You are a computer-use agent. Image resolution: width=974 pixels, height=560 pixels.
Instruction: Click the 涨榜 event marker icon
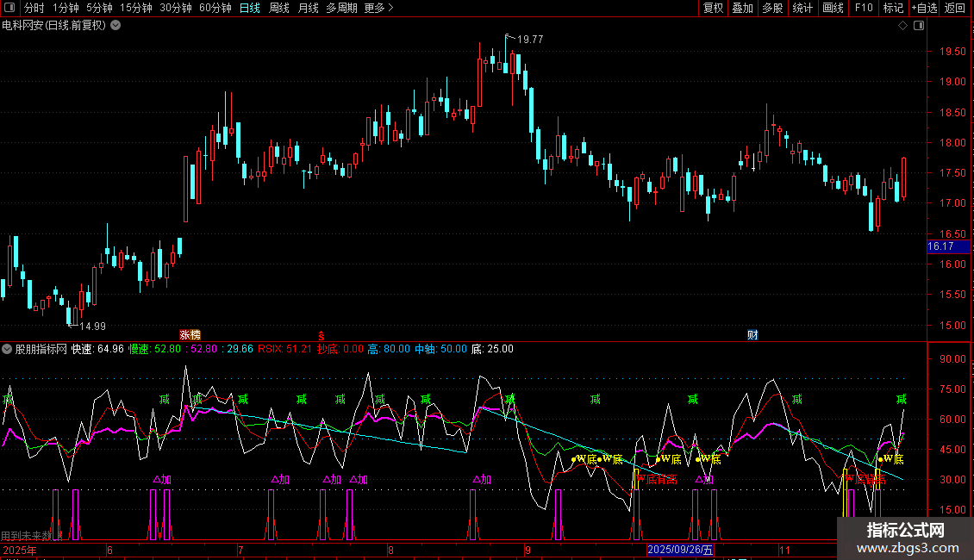tap(190, 334)
